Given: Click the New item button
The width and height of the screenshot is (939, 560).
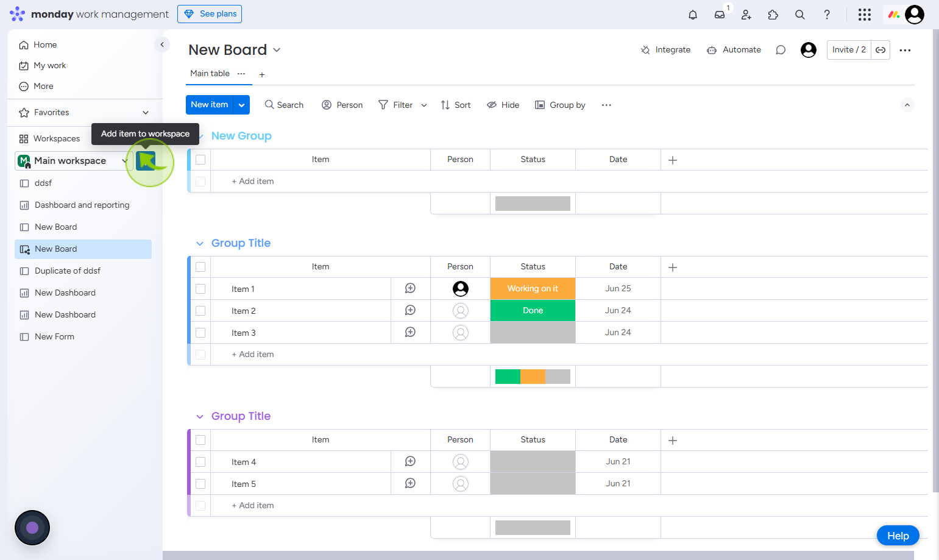Looking at the screenshot, I should coord(210,105).
